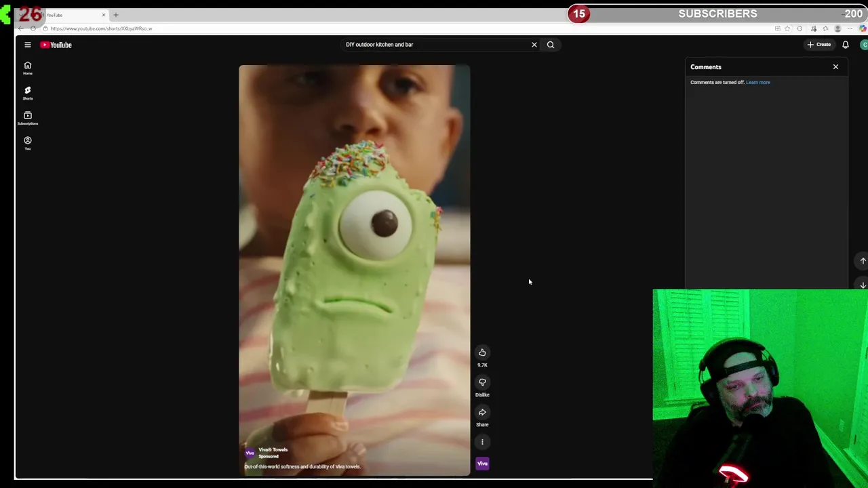Click the Viva towels ad description text
Viewport: 868px width, 488px height.
[302, 467]
